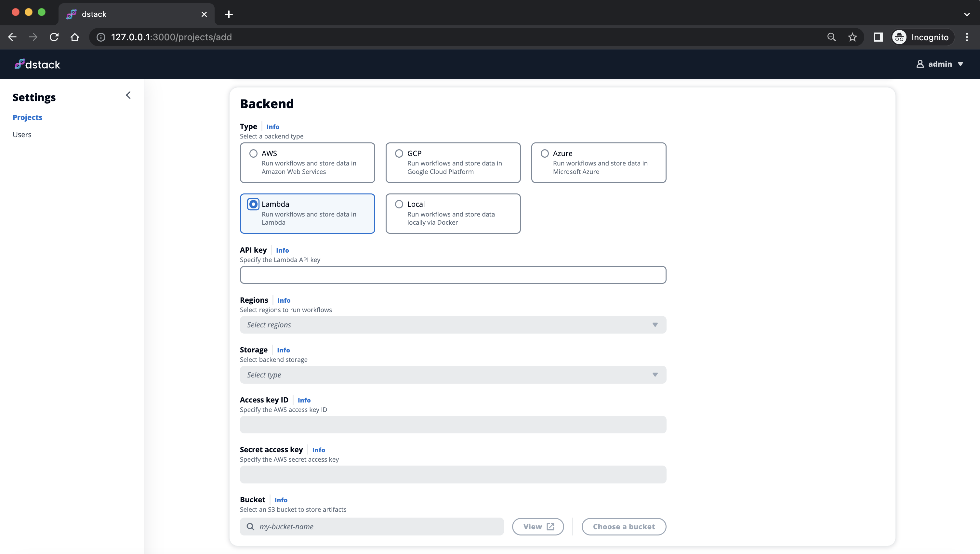Screen dimensions: 980x554
Task: Expand the tab search chevron
Action: [967, 14]
